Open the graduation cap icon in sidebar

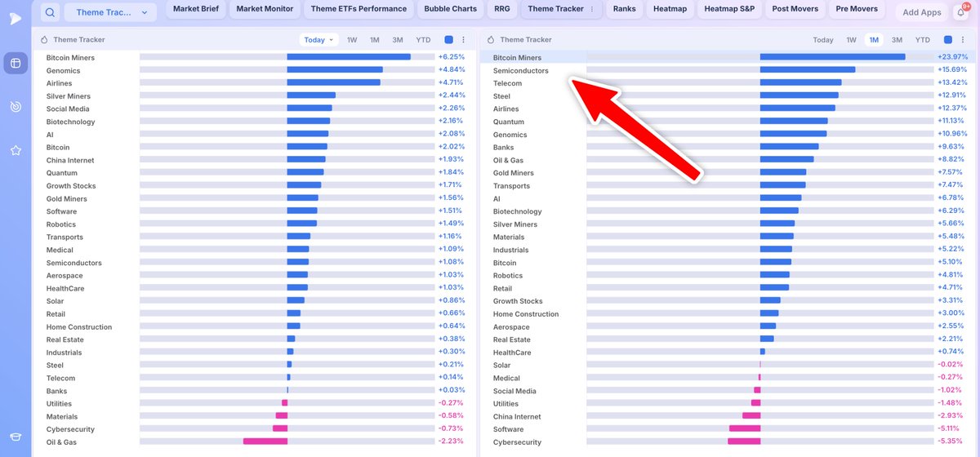16,437
